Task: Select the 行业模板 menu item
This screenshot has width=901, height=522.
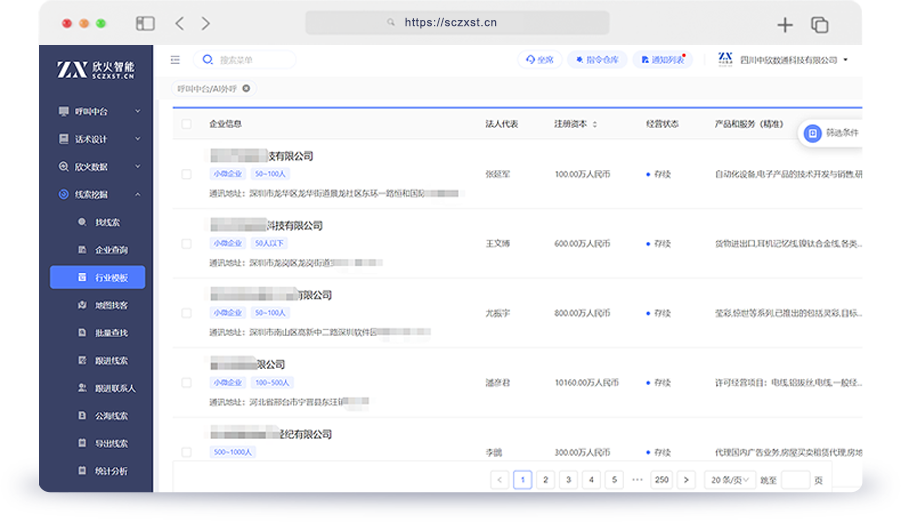Action: [x=97, y=277]
